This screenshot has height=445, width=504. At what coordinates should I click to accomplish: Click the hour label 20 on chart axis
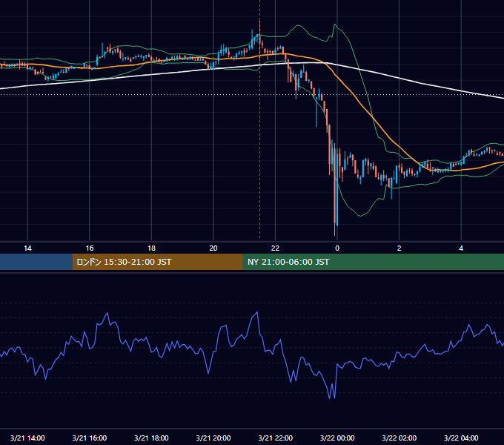[213, 248]
